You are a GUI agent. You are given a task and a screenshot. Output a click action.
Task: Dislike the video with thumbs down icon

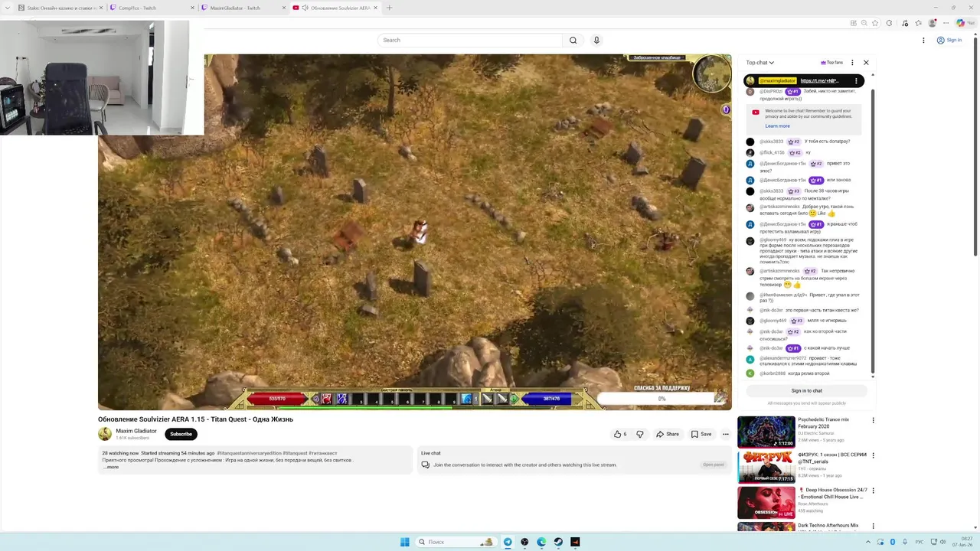(x=640, y=434)
